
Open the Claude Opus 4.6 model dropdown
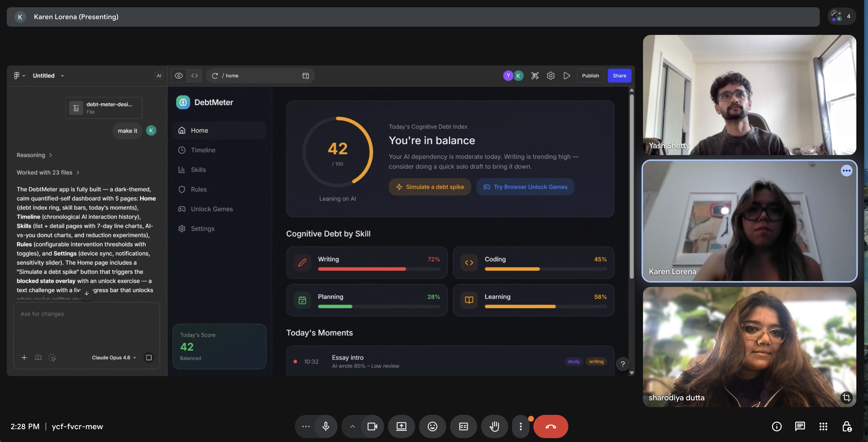(114, 357)
